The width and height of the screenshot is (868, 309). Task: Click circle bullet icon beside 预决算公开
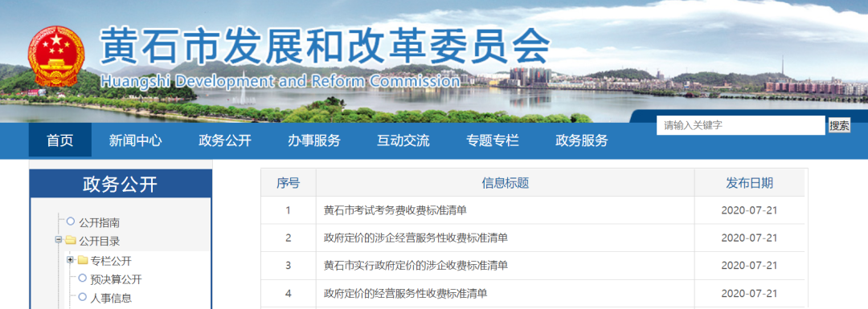(83, 279)
